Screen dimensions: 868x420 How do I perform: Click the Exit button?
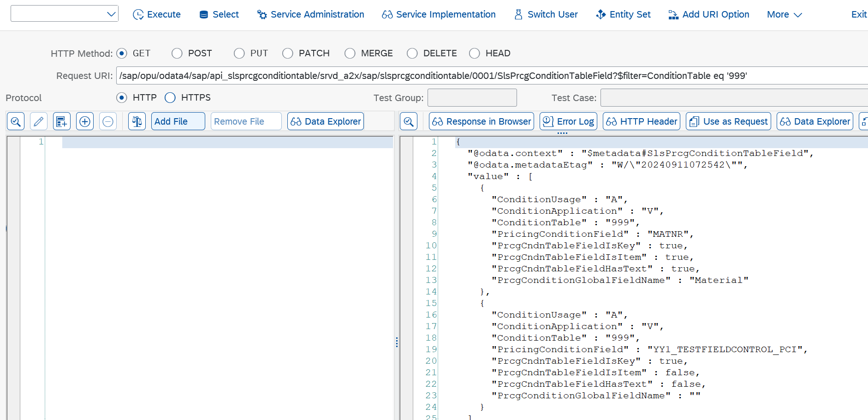click(859, 14)
